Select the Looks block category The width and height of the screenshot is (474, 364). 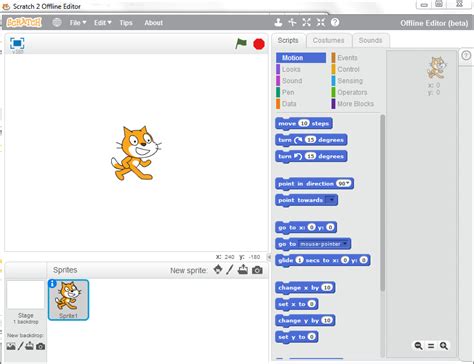(x=301, y=69)
